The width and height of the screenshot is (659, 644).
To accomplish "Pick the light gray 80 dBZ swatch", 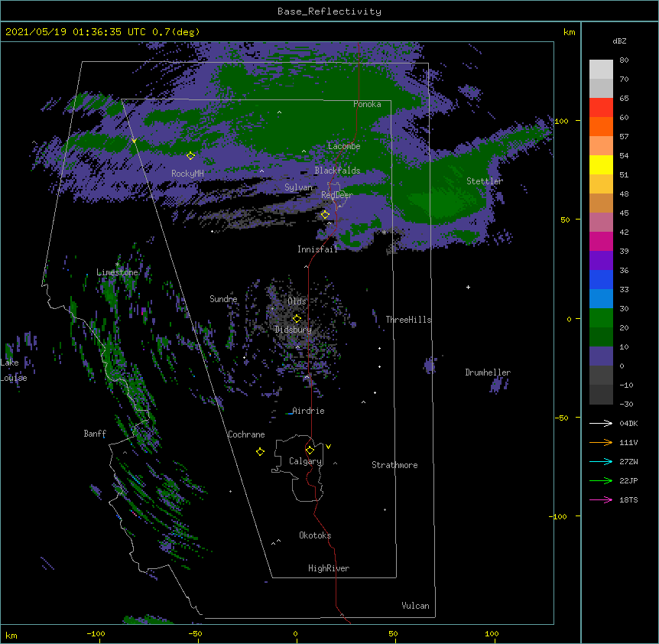I will click(601, 70).
